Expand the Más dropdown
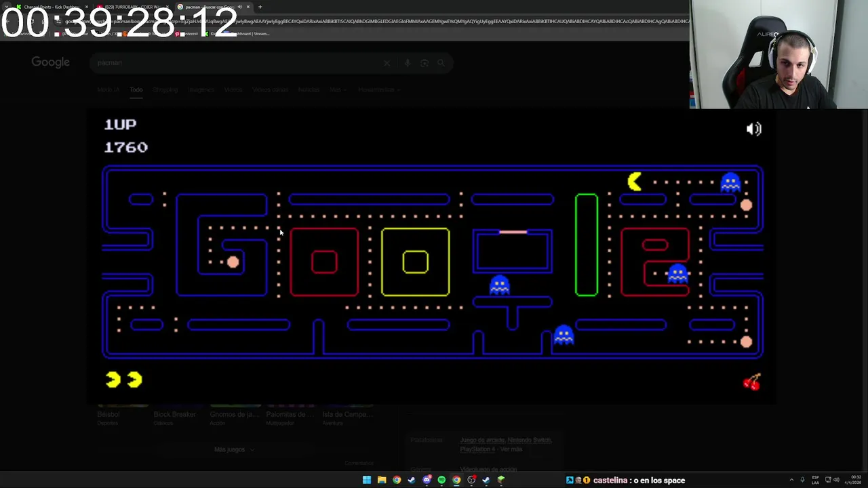The height and width of the screenshot is (488, 868). (x=337, y=89)
